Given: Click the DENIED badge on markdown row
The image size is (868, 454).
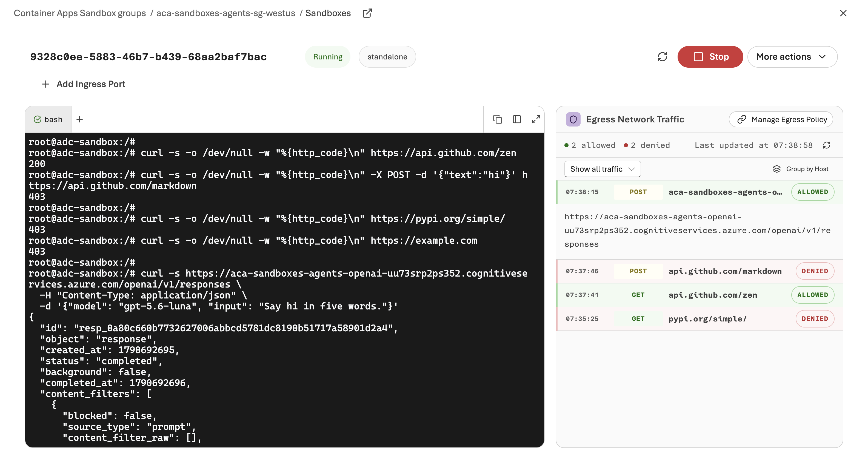Looking at the screenshot, I should point(815,271).
